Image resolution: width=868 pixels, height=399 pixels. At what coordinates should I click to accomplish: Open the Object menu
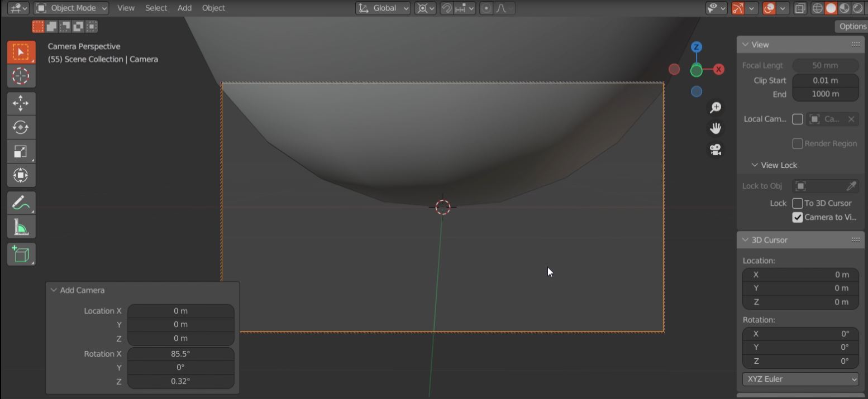[213, 8]
